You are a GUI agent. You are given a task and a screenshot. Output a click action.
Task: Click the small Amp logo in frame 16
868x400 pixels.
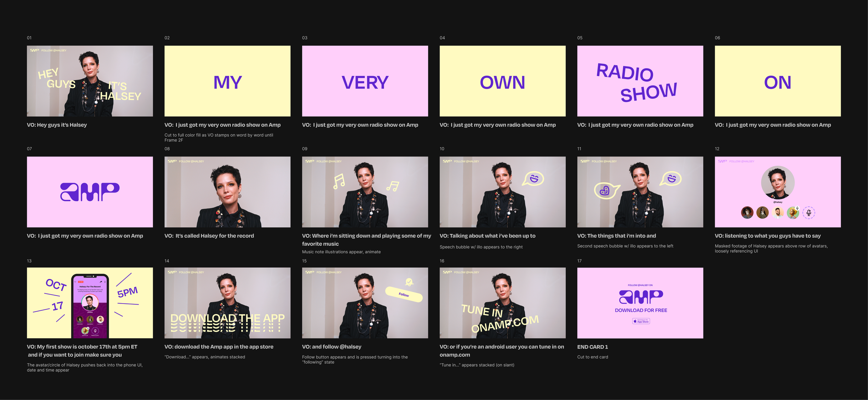pos(447,272)
